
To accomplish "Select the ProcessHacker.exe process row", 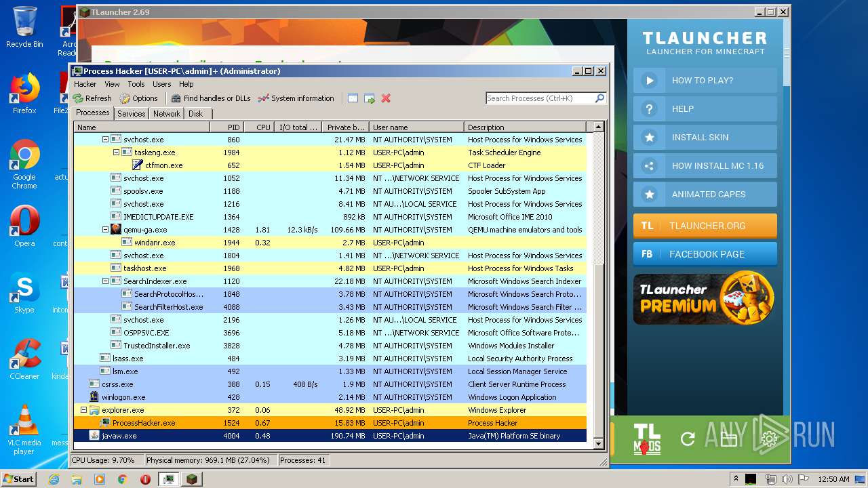I will (x=330, y=423).
